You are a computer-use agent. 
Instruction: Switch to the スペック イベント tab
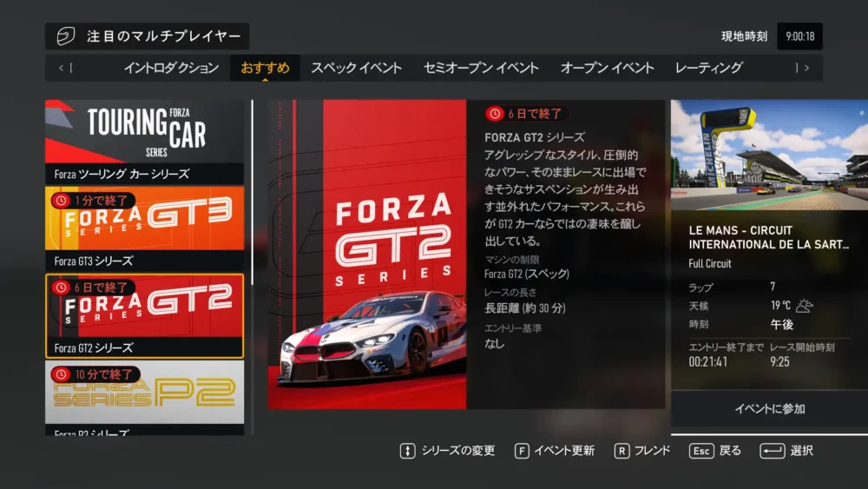(356, 68)
